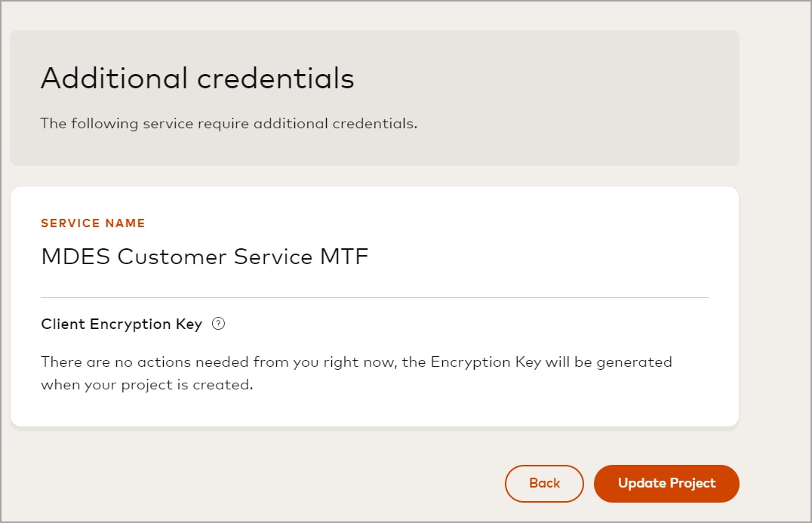
Task: Select the "Additional credentials" heading
Action: tap(198, 78)
